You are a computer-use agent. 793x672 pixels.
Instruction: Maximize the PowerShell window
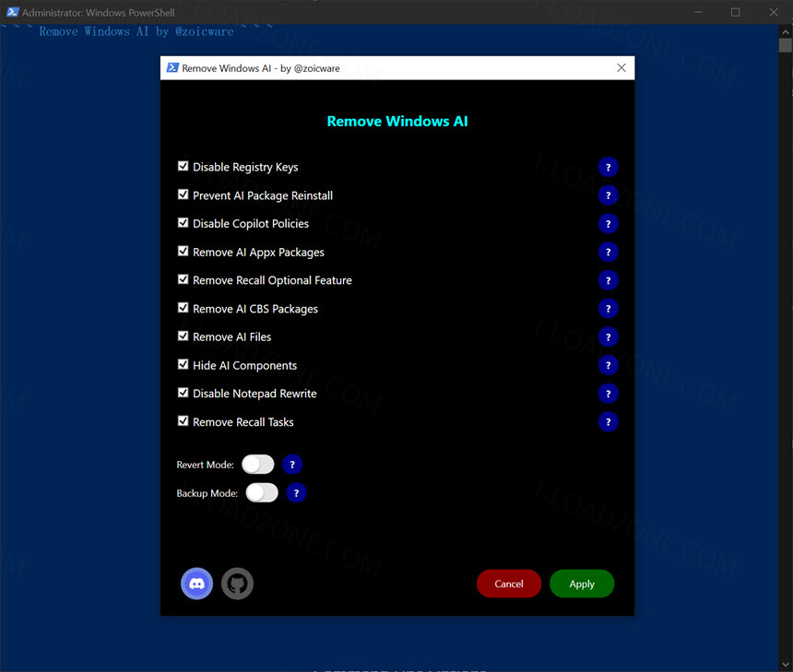735,12
